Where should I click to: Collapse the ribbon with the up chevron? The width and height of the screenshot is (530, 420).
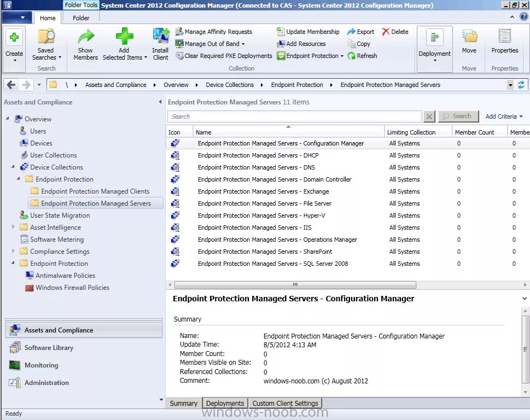coord(512,16)
